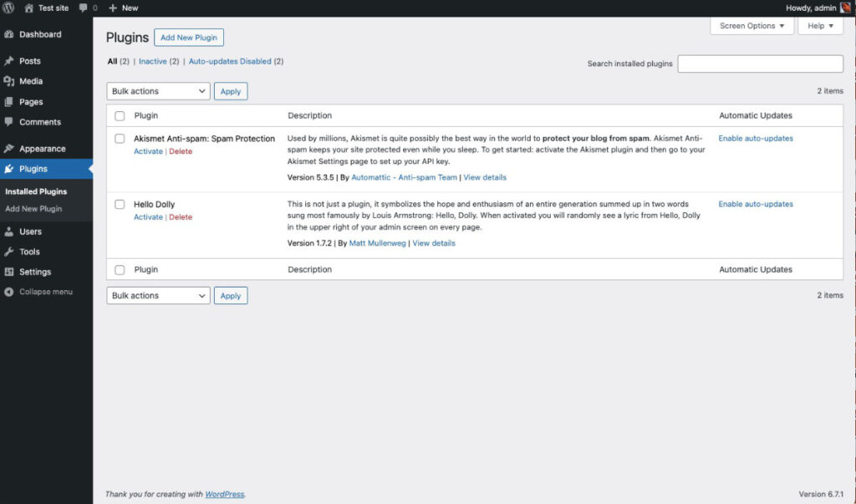This screenshot has height=504, width=856.
Task: Click Add New Plugin button beside heading
Action: pos(189,37)
